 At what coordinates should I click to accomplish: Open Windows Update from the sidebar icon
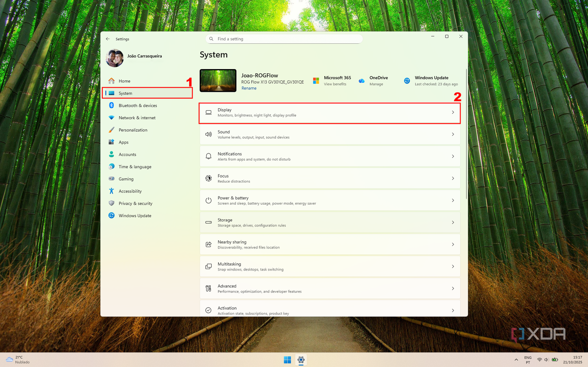pyautogui.click(x=112, y=215)
